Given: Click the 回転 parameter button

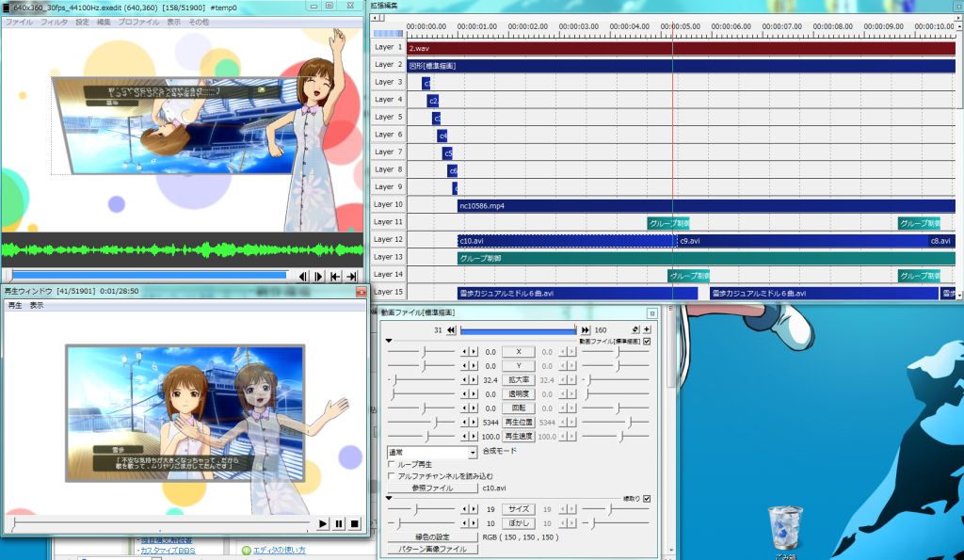Looking at the screenshot, I should (519, 408).
